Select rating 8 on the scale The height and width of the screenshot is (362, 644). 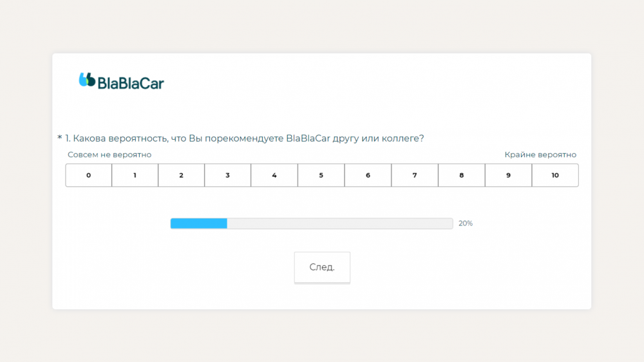pyautogui.click(x=462, y=175)
